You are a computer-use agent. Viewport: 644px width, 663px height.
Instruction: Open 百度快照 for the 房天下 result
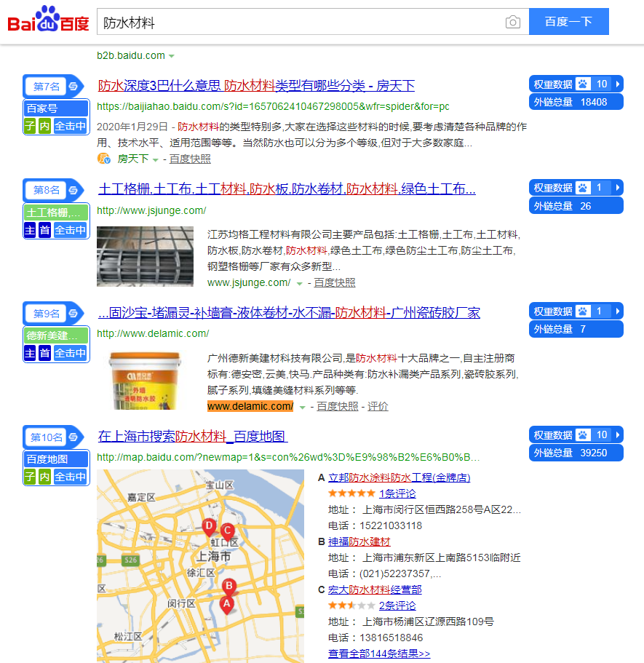[190, 159]
